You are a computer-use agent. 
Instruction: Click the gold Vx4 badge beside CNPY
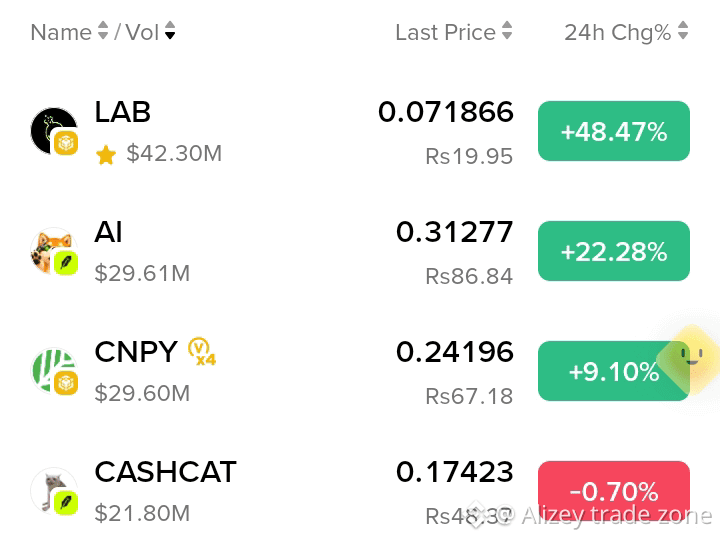(202, 351)
